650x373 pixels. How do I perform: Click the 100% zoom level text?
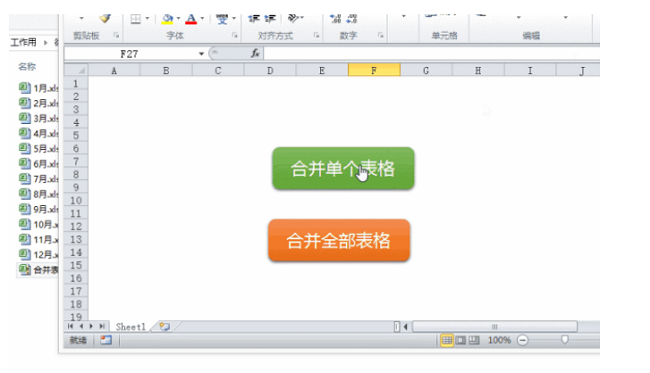499,340
